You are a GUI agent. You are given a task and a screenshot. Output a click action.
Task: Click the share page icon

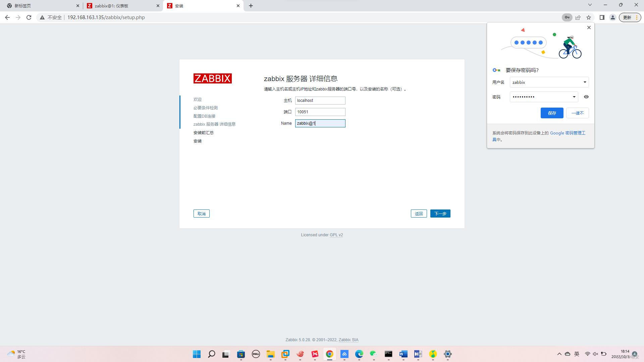578,17
